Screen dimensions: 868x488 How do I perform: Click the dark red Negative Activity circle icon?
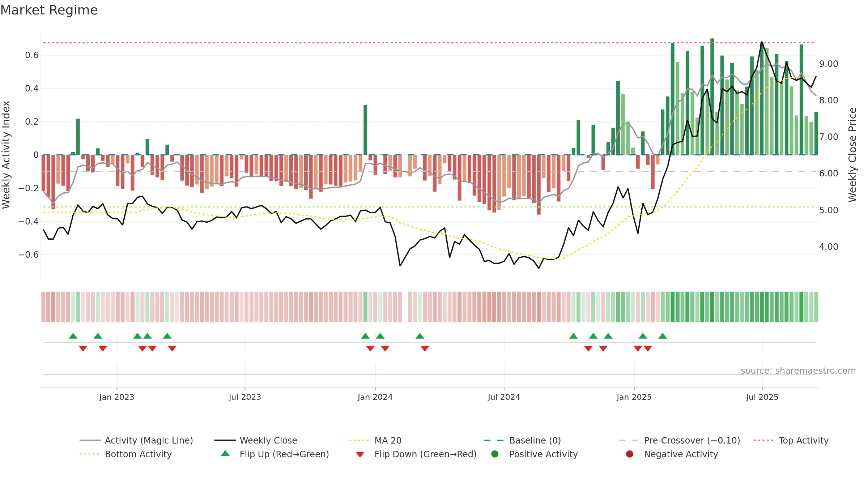[x=630, y=454]
